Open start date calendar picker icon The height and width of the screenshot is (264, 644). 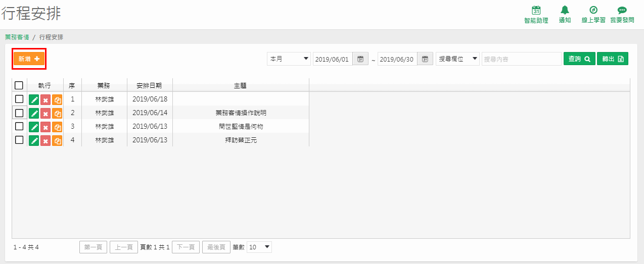click(x=360, y=59)
